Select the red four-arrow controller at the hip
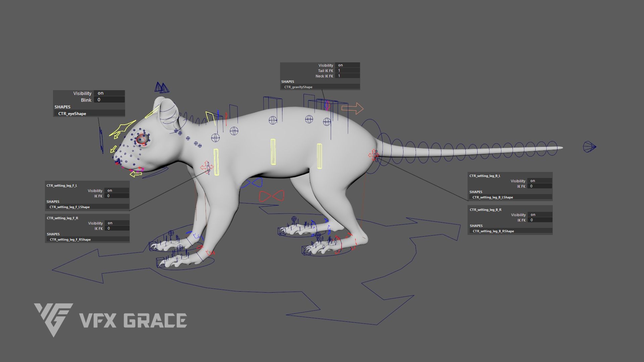 click(x=373, y=155)
